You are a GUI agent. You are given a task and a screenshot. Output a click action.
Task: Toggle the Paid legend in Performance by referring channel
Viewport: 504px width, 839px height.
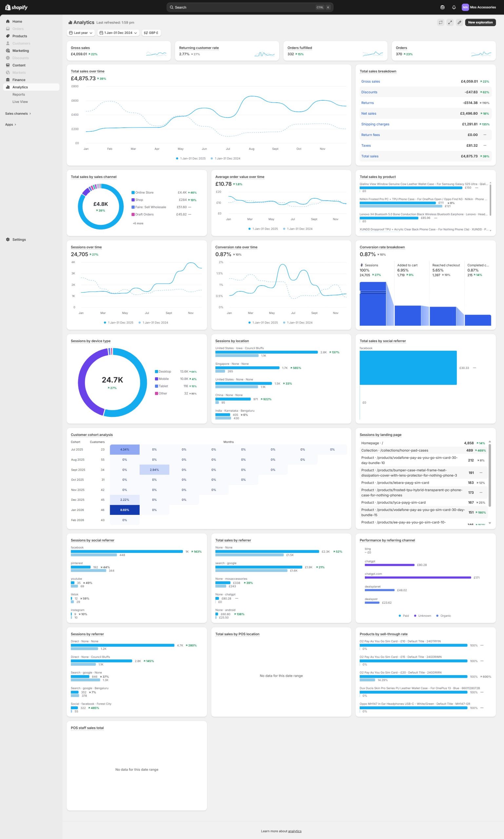coord(403,616)
